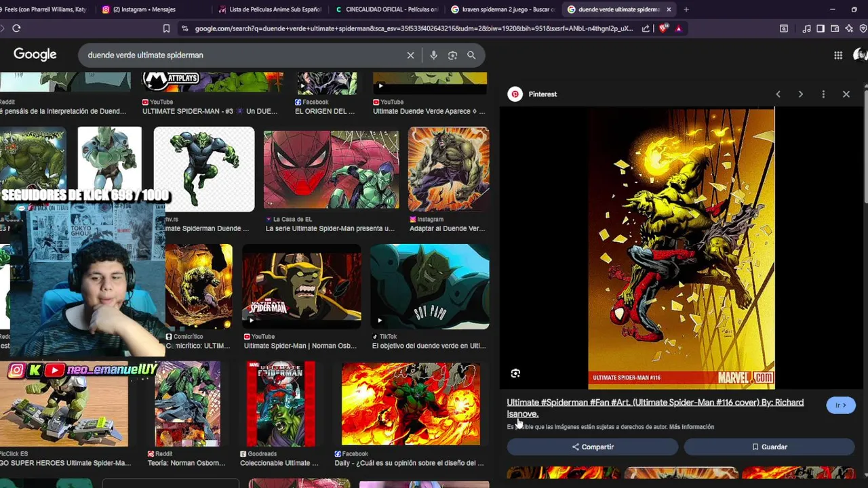868x488 pixels.
Task: Start voice search with microphone
Action: point(433,55)
